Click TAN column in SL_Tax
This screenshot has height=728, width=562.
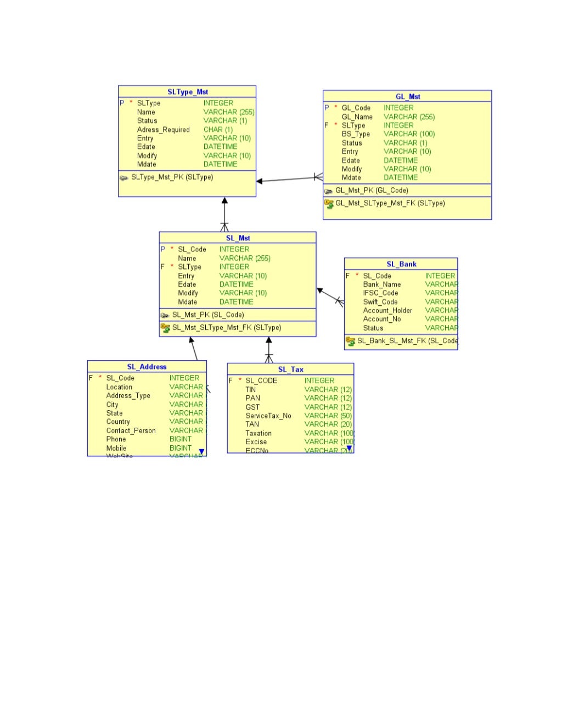point(252,424)
